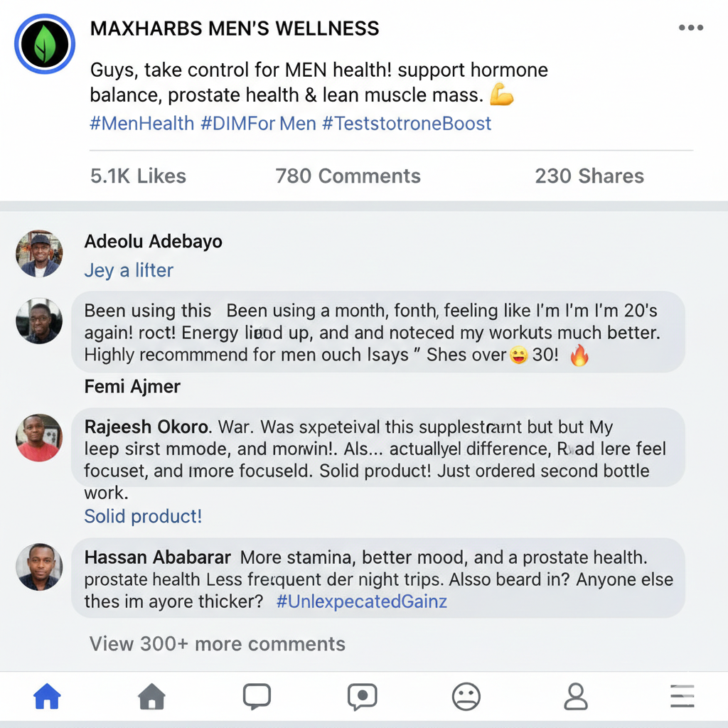Open the empty speech bubble icon

(257, 697)
